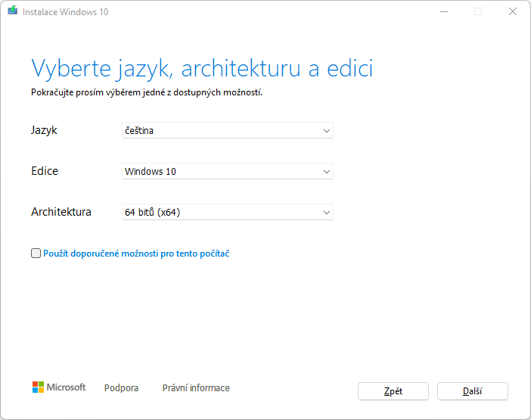Enable the 'Použít doporučené možnosti' checkbox
Screen dimensions: 531x420
pyautogui.click(x=36, y=254)
